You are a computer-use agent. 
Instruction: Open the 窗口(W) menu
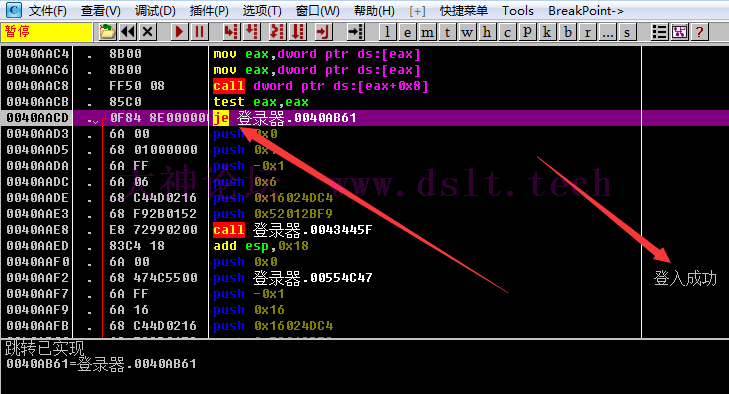318,10
